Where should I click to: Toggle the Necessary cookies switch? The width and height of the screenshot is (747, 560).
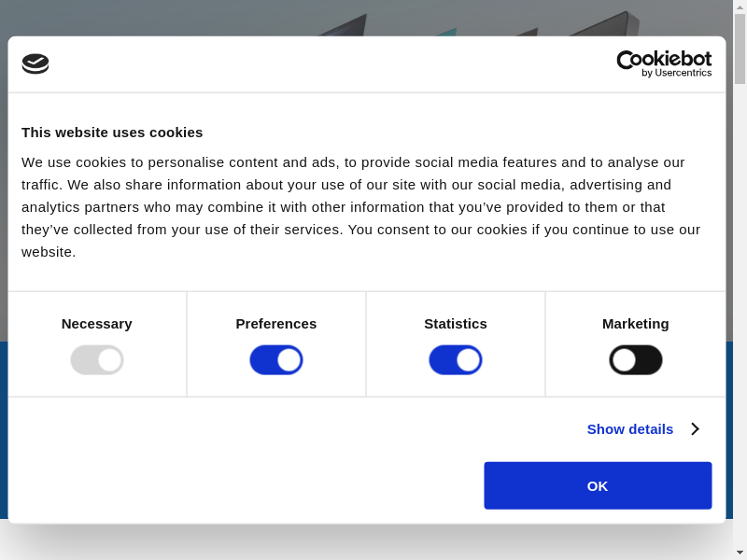tap(97, 360)
